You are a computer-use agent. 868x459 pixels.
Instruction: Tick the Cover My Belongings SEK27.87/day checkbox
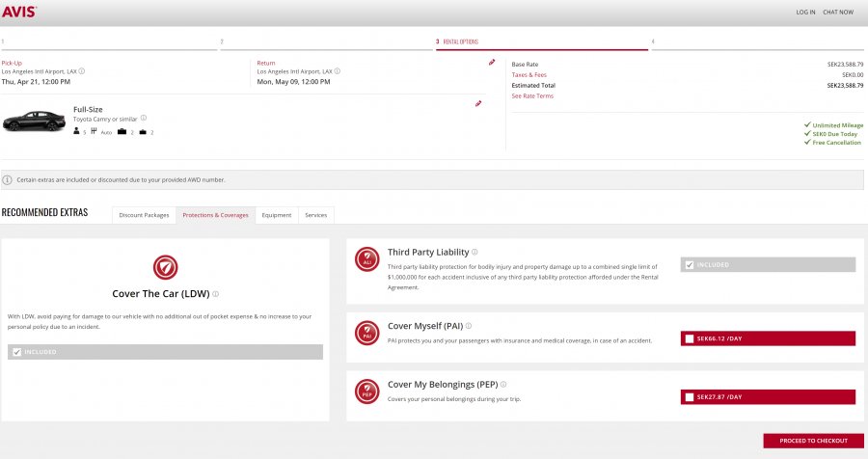click(688, 396)
